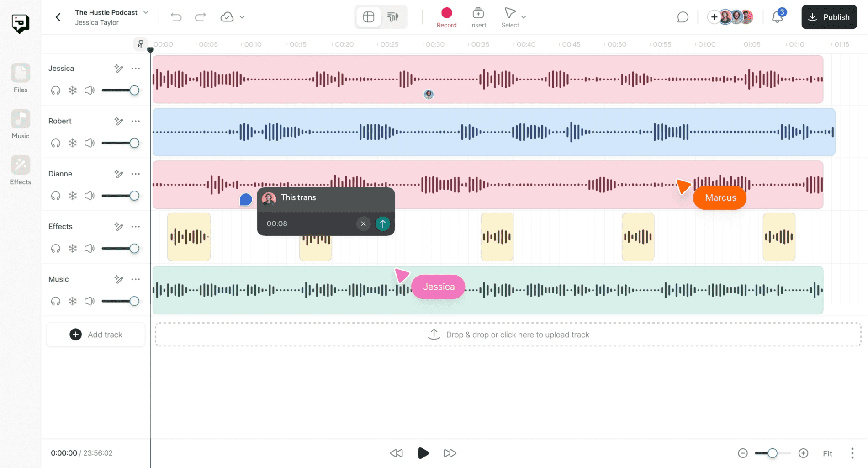Freeze the Effects track snowflake
868x468 pixels.
tap(73, 249)
